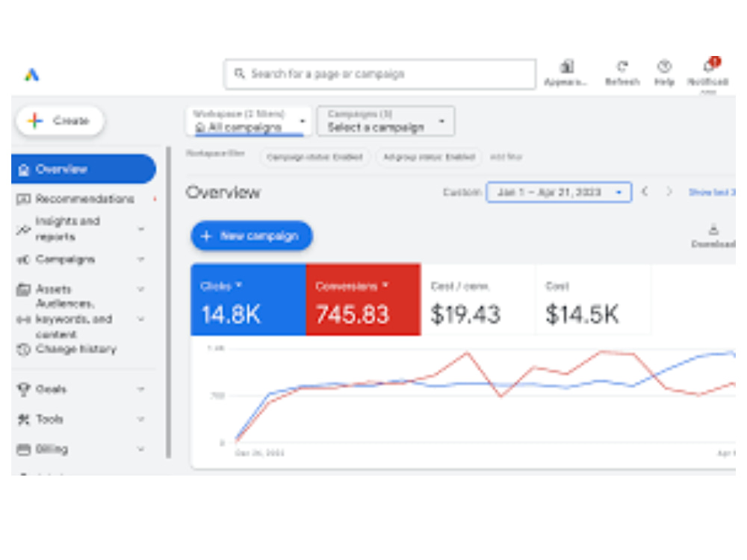Click the Assets sidebar icon
The height and width of the screenshot is (560, 747).
click(x=23, y=290)
